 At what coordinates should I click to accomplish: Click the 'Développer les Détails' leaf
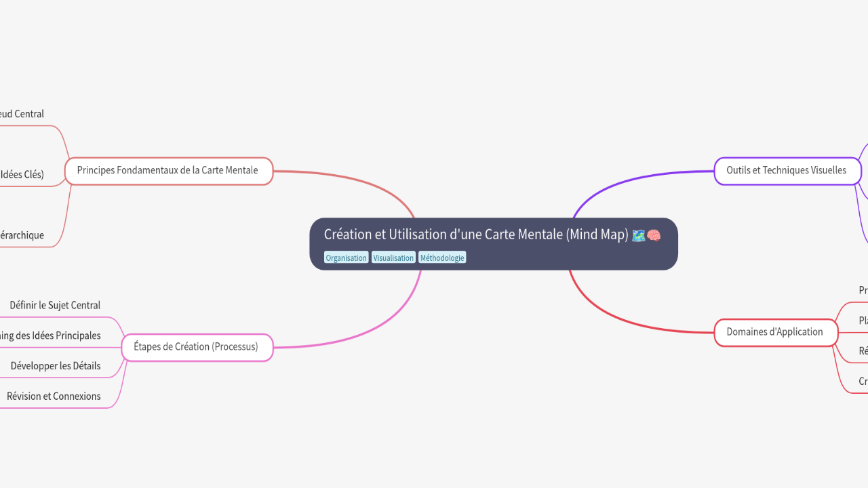56,366
